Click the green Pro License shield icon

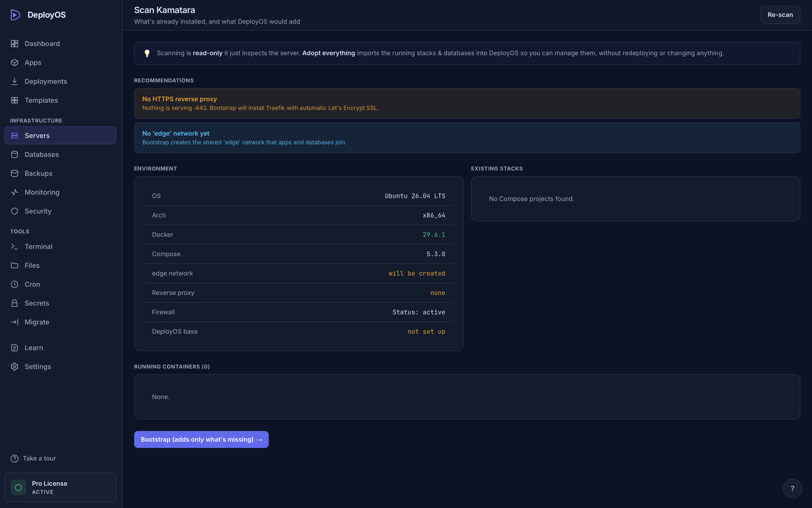pos(18,487)
